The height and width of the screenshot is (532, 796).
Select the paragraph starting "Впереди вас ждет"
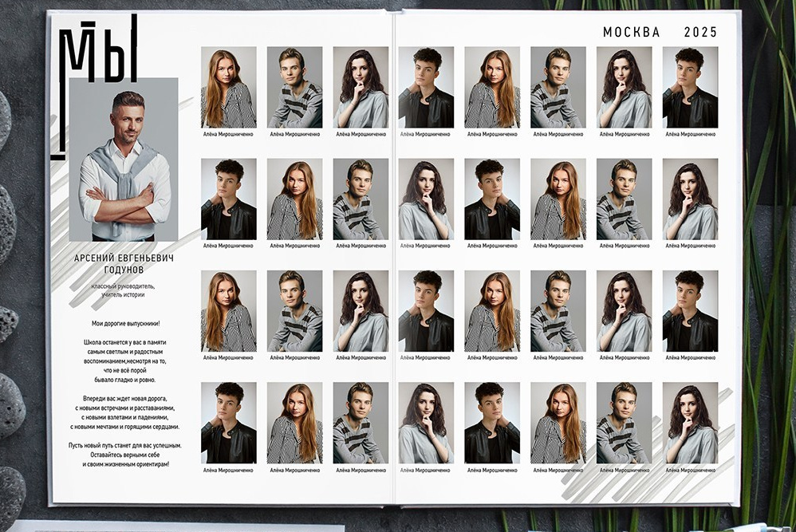point(124,412)
